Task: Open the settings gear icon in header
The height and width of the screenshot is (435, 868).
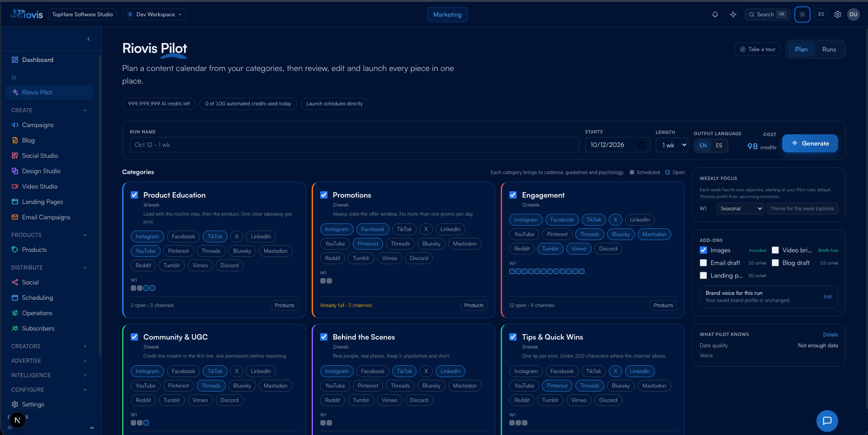Action: [838, 14]
